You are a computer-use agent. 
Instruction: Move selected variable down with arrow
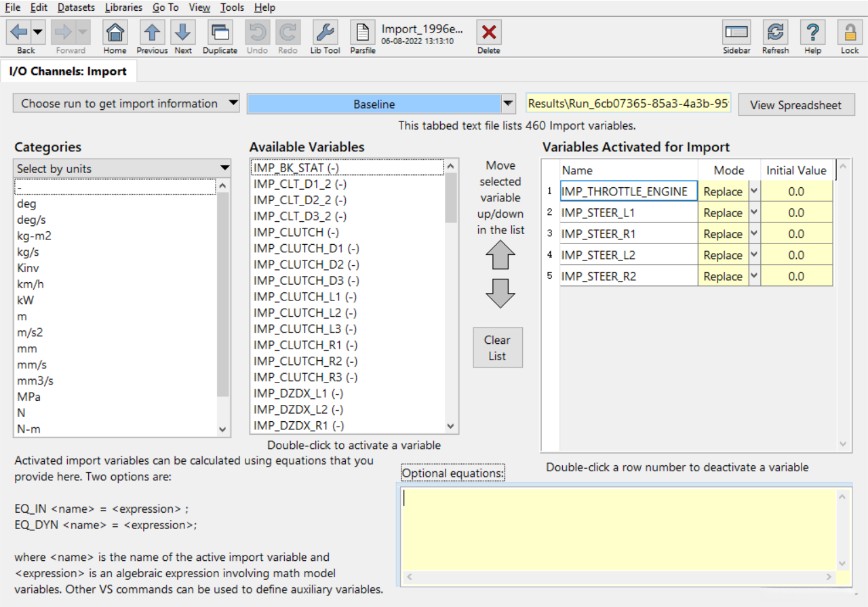(500, 292)
